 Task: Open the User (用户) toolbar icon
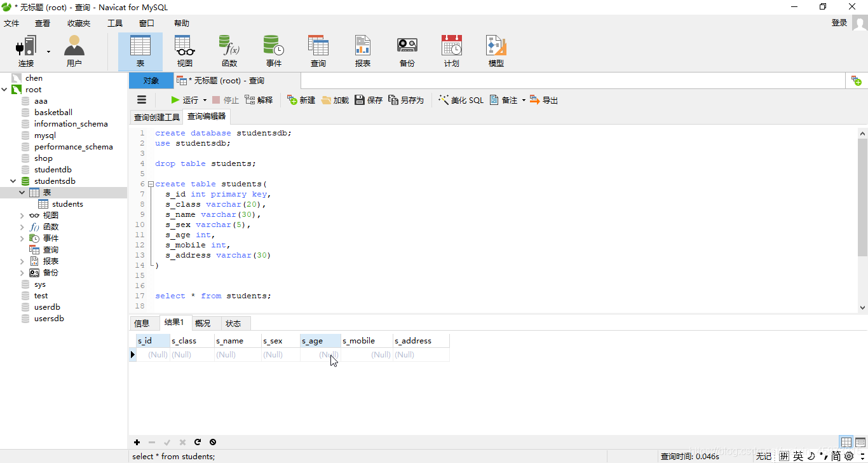click(74, 52)
